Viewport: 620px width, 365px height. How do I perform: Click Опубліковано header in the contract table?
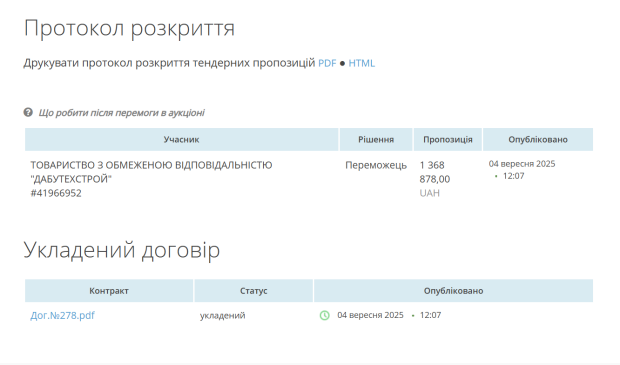[454, 291]
